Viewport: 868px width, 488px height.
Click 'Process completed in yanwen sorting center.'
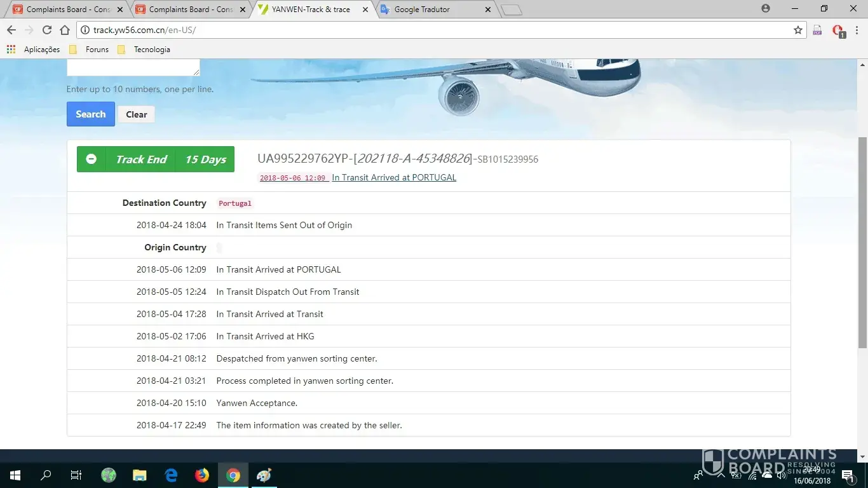[x=305, y=381]
